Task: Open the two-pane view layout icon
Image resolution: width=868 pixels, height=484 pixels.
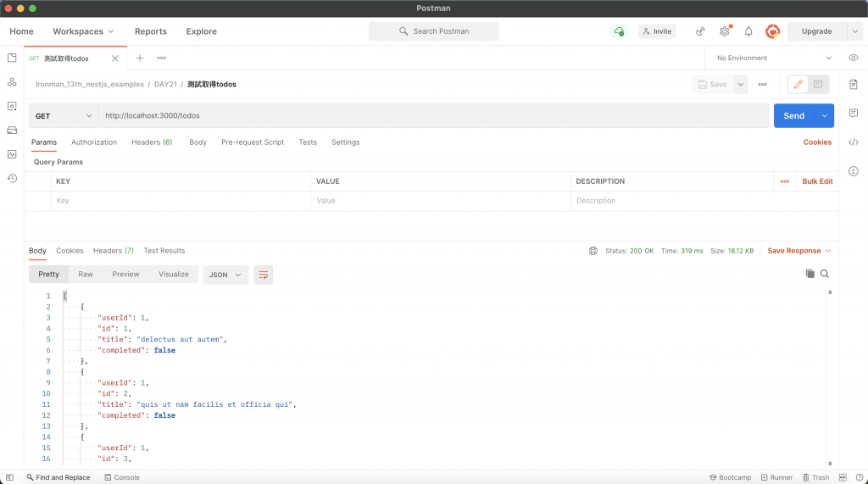Action: tap(843, 477)
